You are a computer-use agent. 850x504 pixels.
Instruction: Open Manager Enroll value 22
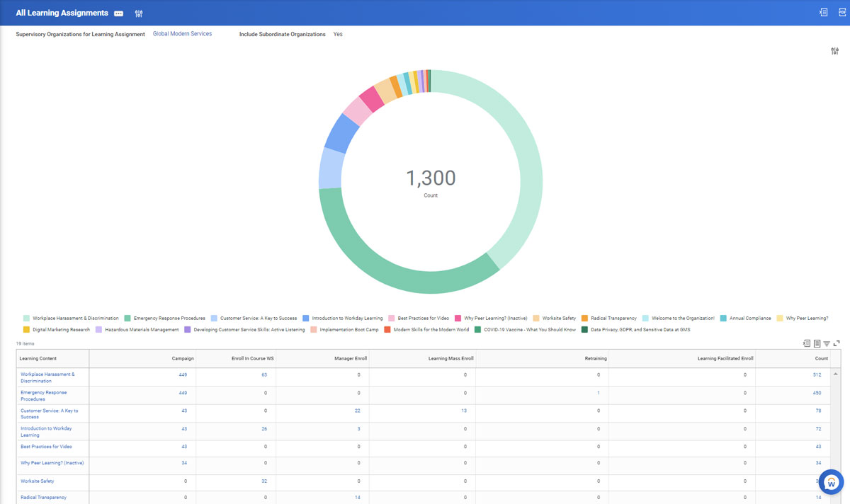358,411
